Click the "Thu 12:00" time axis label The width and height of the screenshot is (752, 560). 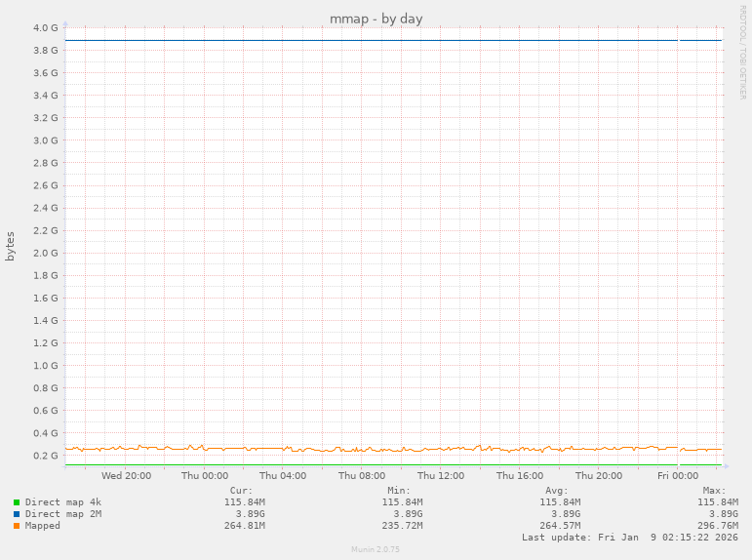pos(441,476)
